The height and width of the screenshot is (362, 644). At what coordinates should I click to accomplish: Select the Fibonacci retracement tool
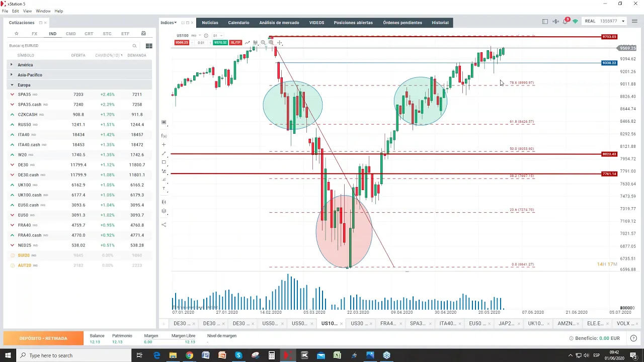pyautogui.click(x=164, y=171)
